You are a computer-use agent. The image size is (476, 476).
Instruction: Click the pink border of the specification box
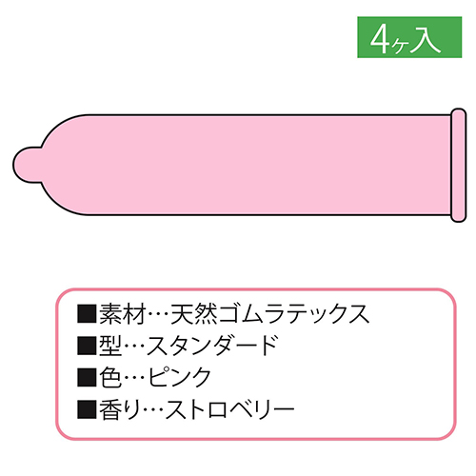tap(256, 289)
